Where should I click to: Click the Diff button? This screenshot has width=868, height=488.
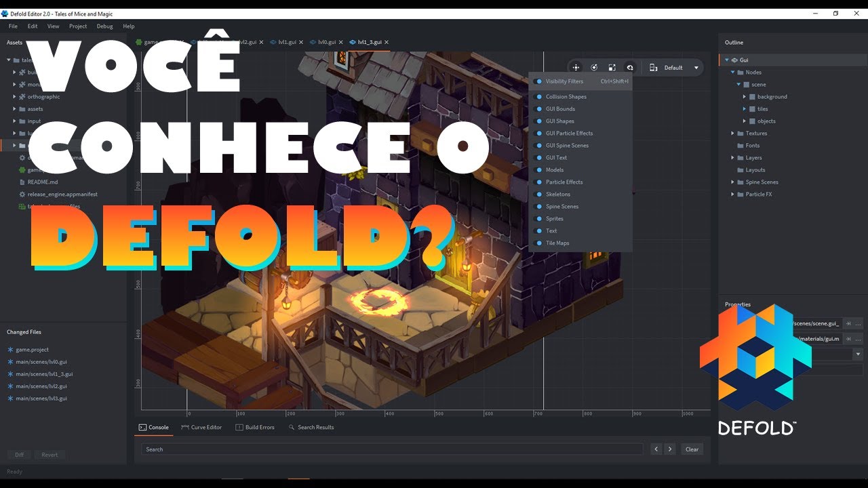tap(20, 455)
